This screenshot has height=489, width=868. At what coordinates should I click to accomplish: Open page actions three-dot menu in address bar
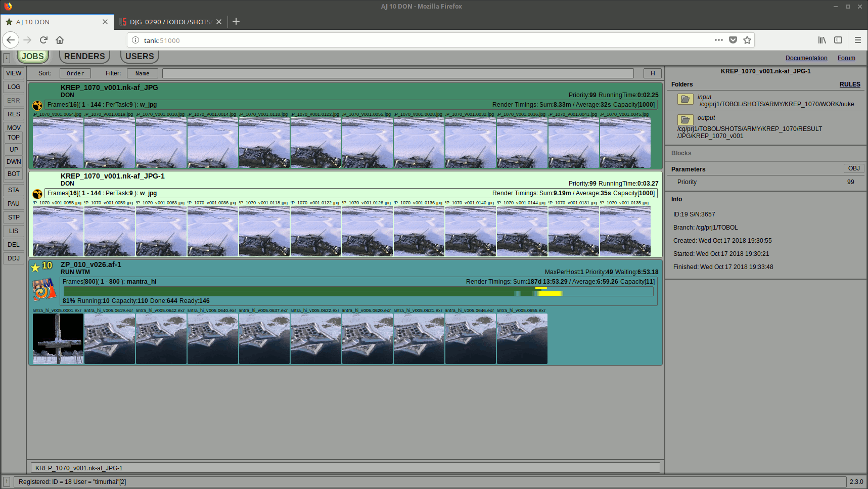718,40
